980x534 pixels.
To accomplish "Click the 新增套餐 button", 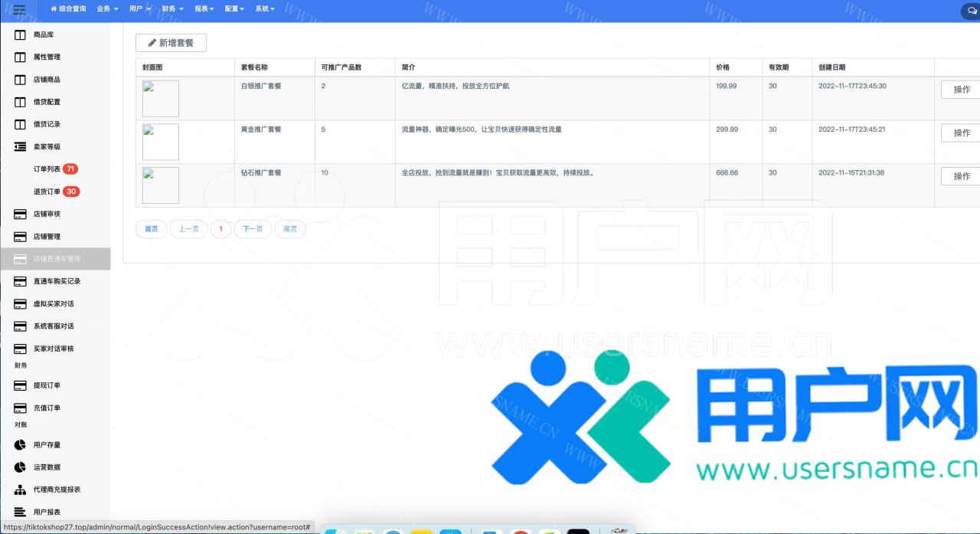I will (x=171, y=43).
